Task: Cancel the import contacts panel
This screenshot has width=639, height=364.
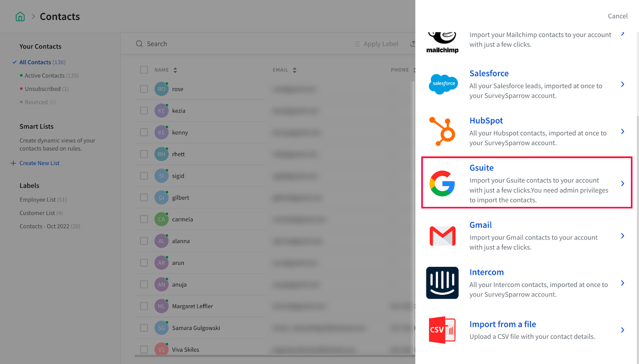Action: pyautogui.click(x=618, y=16)
